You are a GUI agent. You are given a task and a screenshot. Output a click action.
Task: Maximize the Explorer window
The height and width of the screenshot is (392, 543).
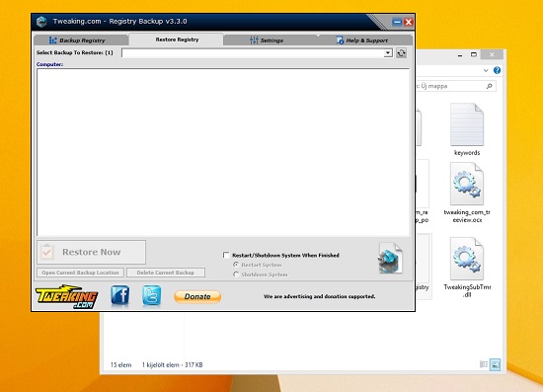tap(474, 54)
